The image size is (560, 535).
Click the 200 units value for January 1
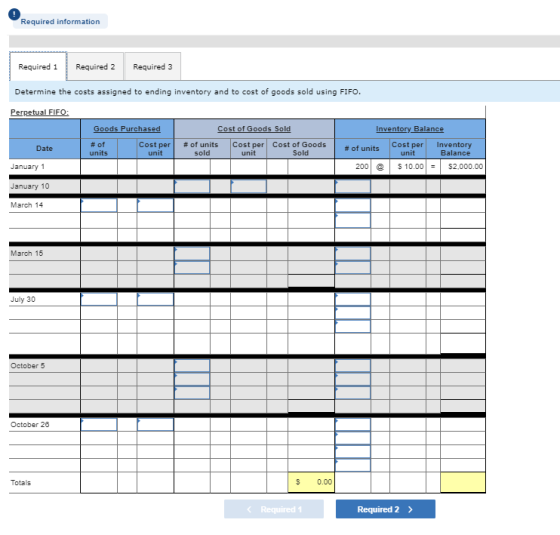coord(362,167)
